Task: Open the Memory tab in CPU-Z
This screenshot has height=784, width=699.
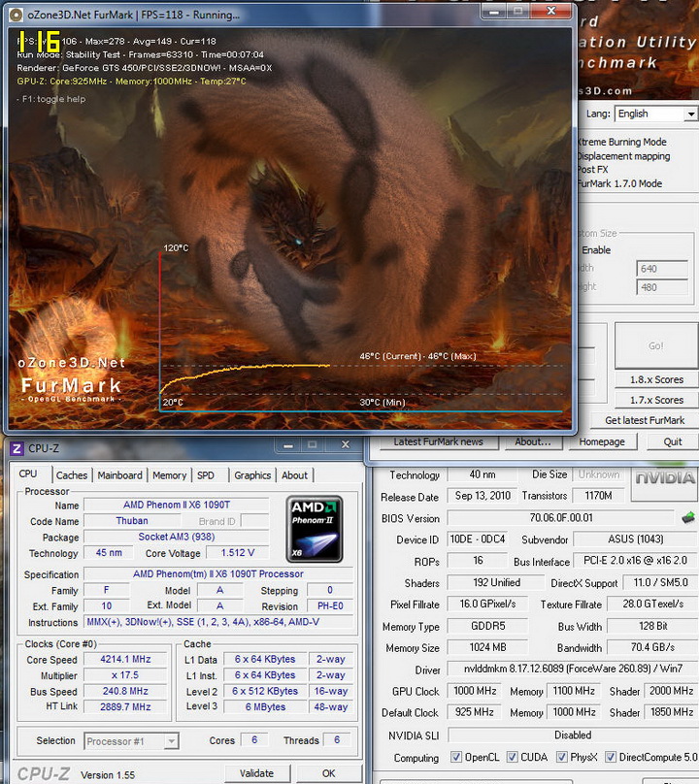Action: (170, 475)
